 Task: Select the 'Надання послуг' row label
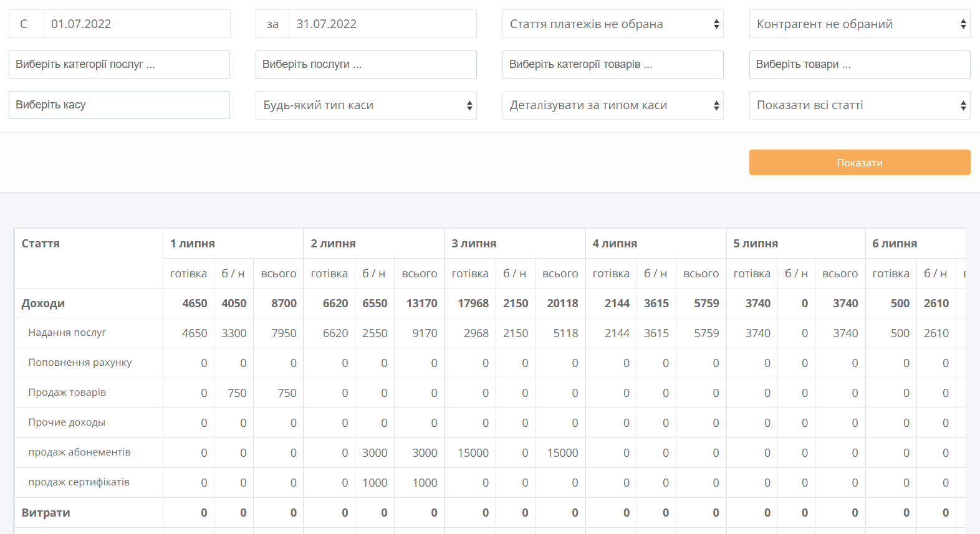67,333
